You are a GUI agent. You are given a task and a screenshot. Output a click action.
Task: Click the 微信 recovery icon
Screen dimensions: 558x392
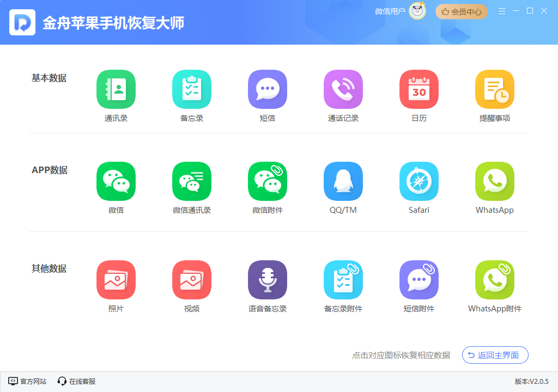click(x=116, y=181)
